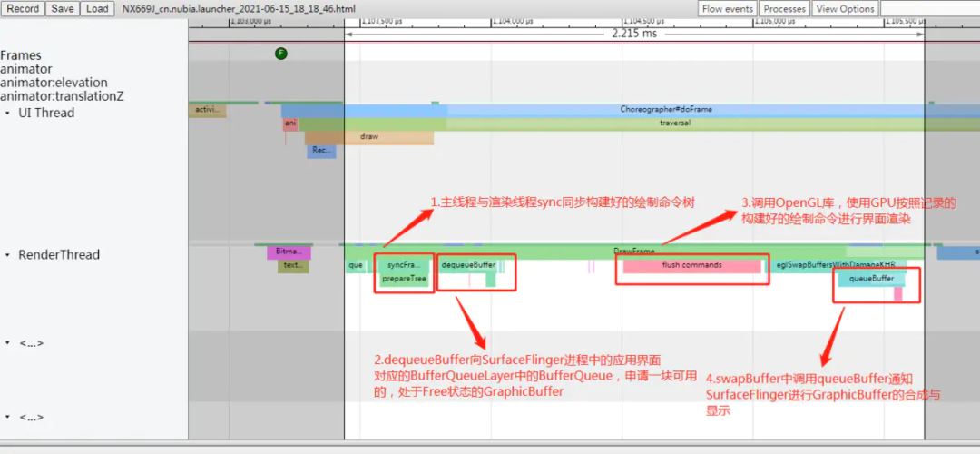Select the prepareTree slice
Screen dimensions: 980x454
tap(405, 280)
